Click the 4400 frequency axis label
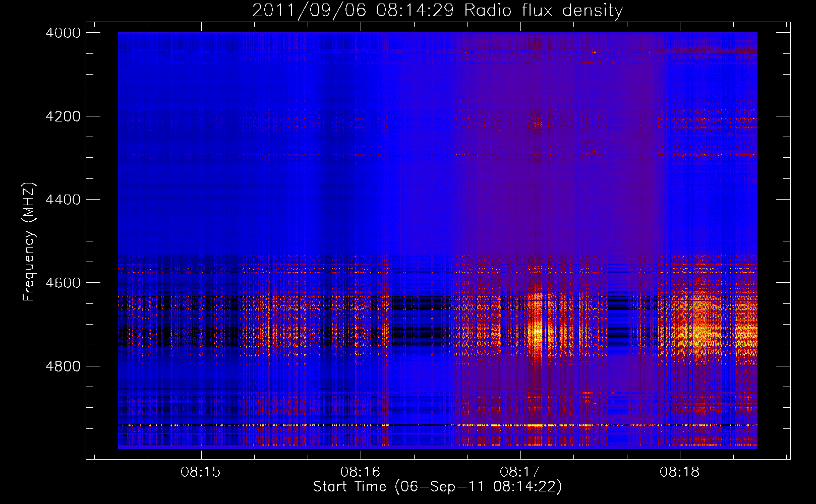 coord(63,200)
